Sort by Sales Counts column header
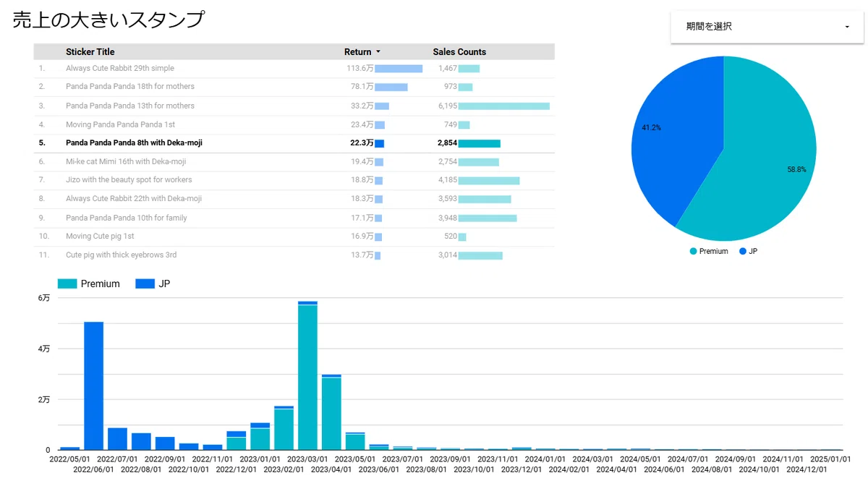Image resolution: width=868 pixels, height=481 pixels. pyautogui.click(x=459, y=52)
